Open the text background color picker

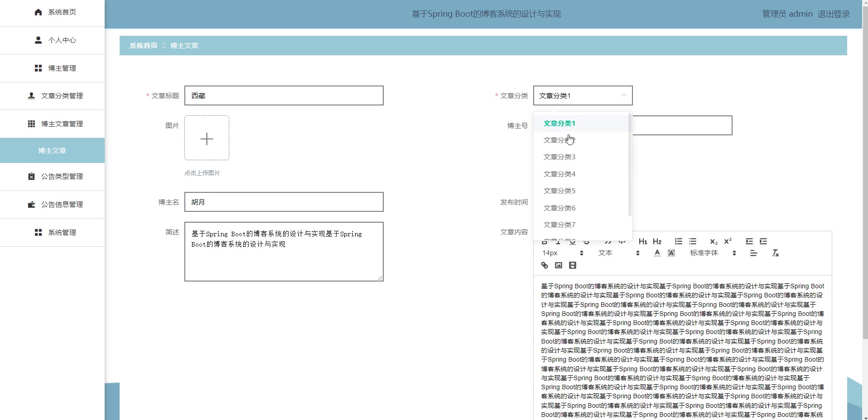(671, 253)
